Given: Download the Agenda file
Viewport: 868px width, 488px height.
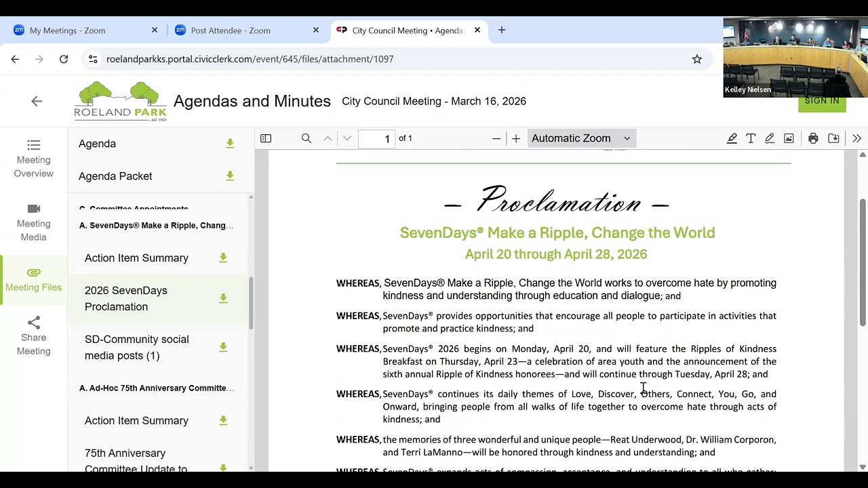Looking at the screenshot, I should click(x=230, y=144).
